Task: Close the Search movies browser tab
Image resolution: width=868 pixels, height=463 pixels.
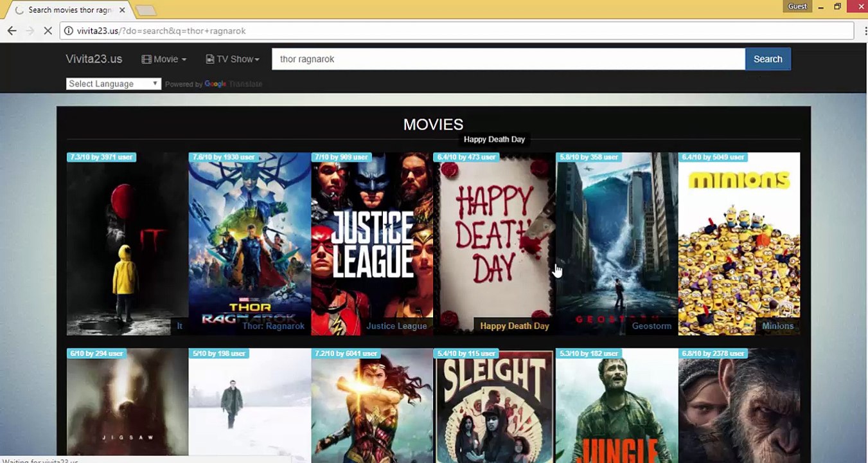Action: pyautogui.click(x=121, y=10)
